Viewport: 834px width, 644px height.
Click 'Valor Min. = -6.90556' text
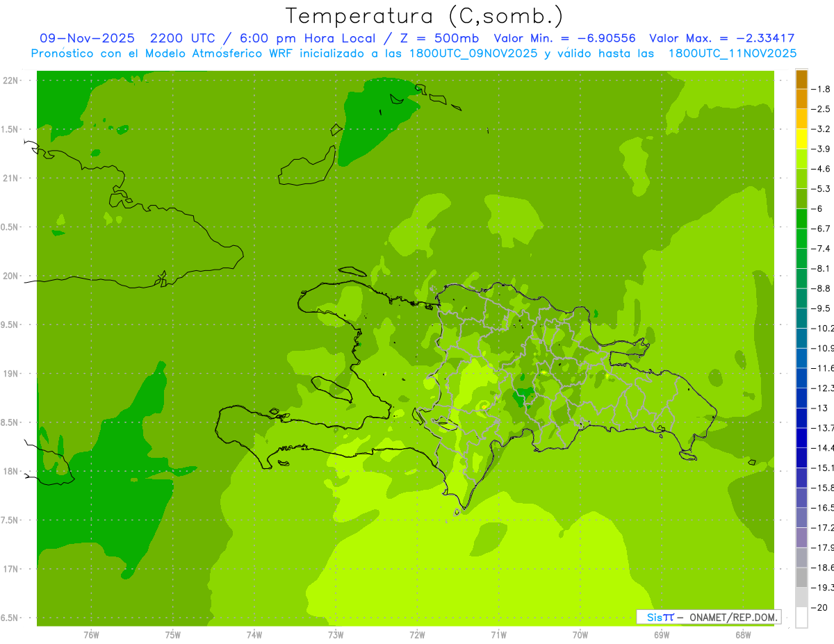565,39
